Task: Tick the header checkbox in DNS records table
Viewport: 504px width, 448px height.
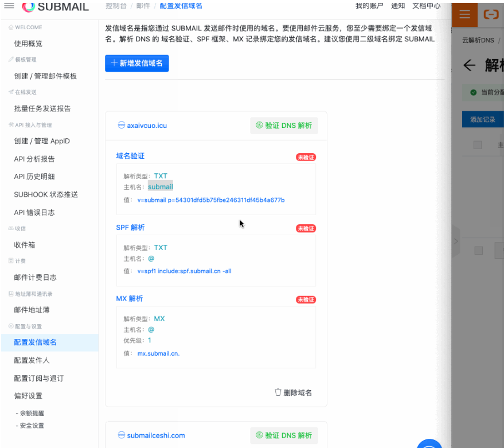Action: coord(478,145)
